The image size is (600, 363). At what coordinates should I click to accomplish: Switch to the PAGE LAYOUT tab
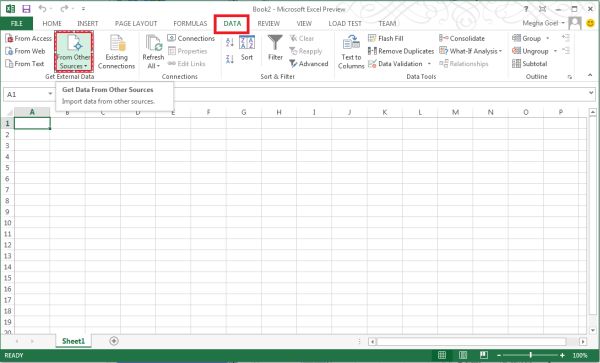click(136, 23)
